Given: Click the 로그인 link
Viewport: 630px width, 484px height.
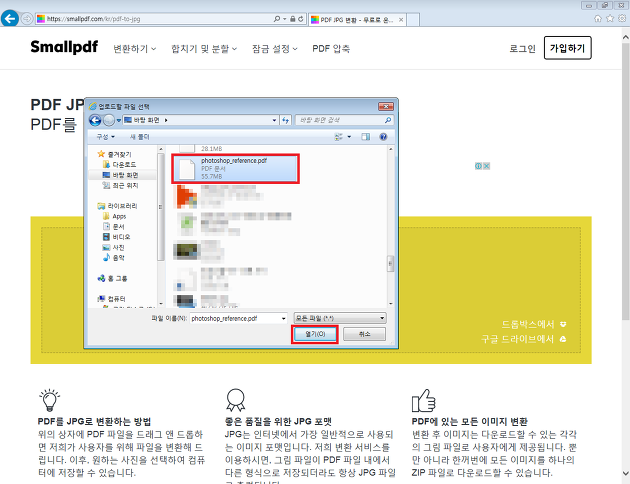Looking at the screenshot, I should (x=522, y=49).
